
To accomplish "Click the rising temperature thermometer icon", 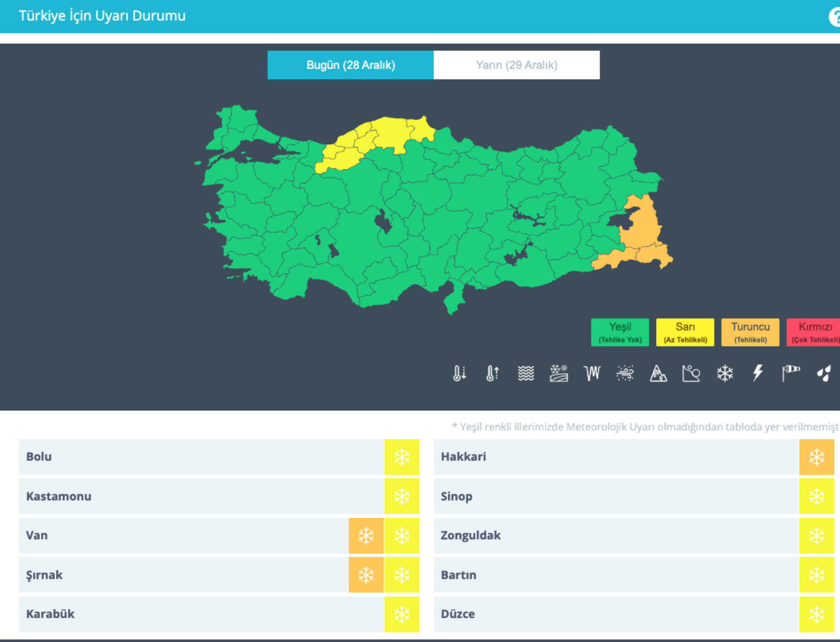I will point(493,373).
